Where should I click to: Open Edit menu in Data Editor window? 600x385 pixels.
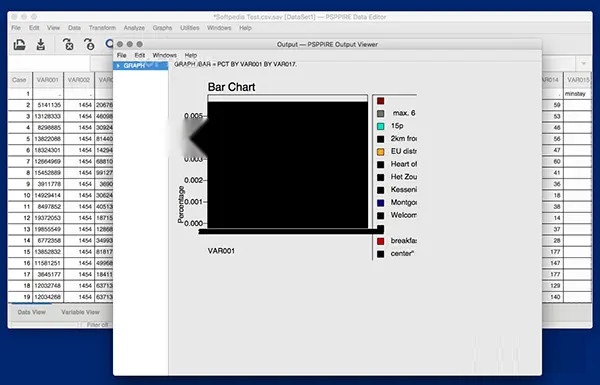click(34, 28)
